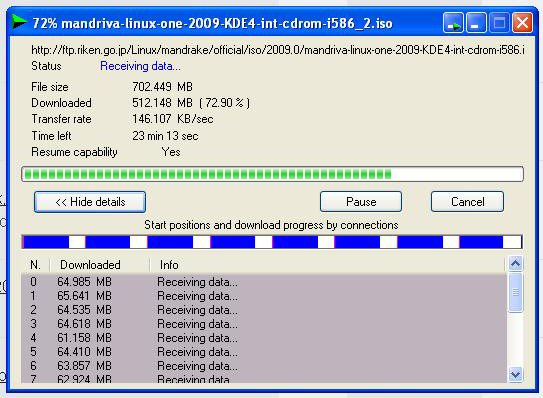Click the N. column header
Screen dimensions: 543x398
click(36, 265)
